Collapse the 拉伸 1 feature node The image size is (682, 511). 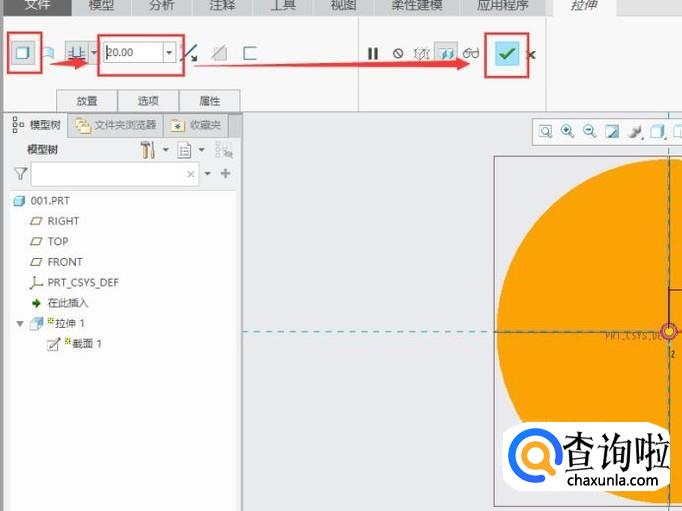pos(20,324)
